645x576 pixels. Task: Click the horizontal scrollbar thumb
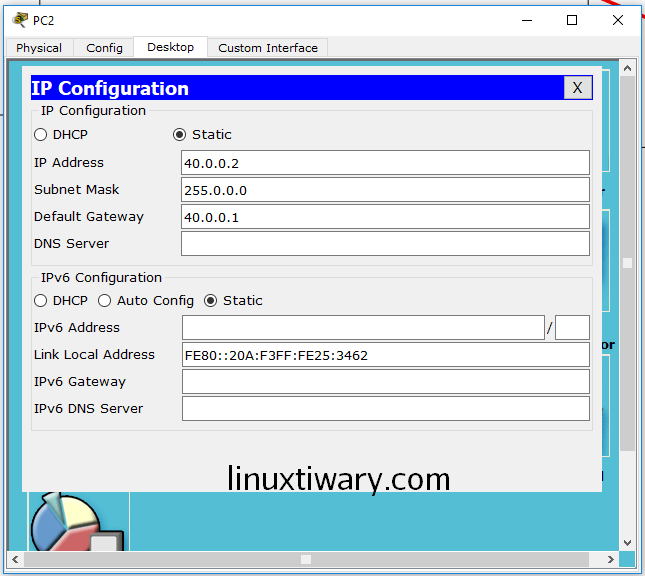pos(306,559)
